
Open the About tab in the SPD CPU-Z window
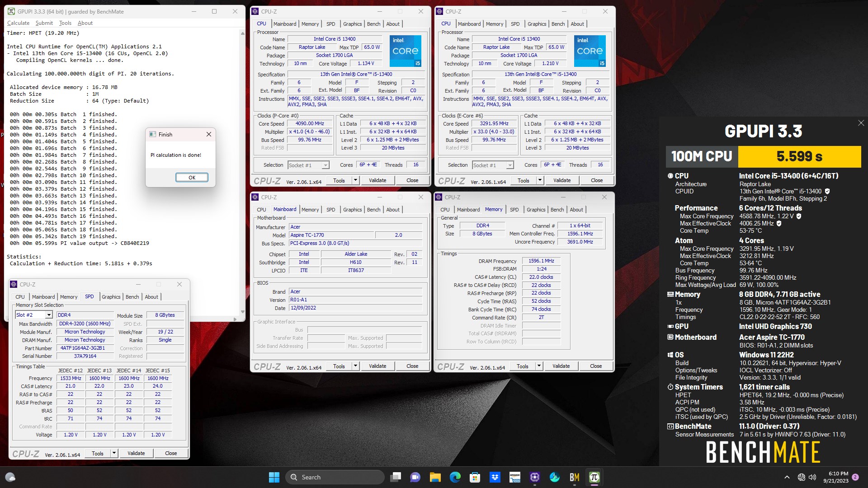pyautogui.click(x=151, y=297)
